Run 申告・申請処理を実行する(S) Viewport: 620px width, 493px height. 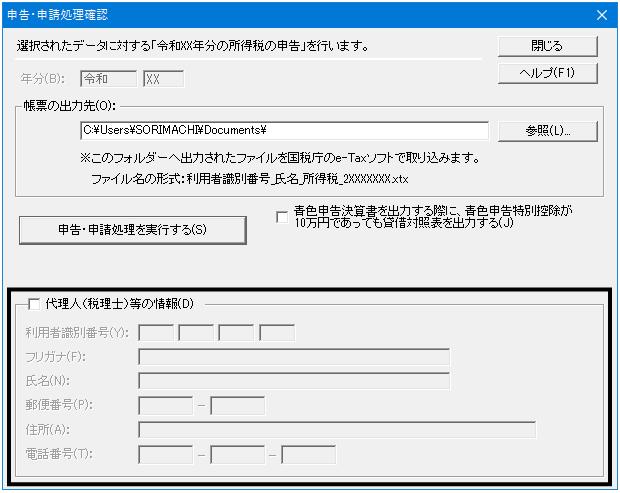[133, 230]
